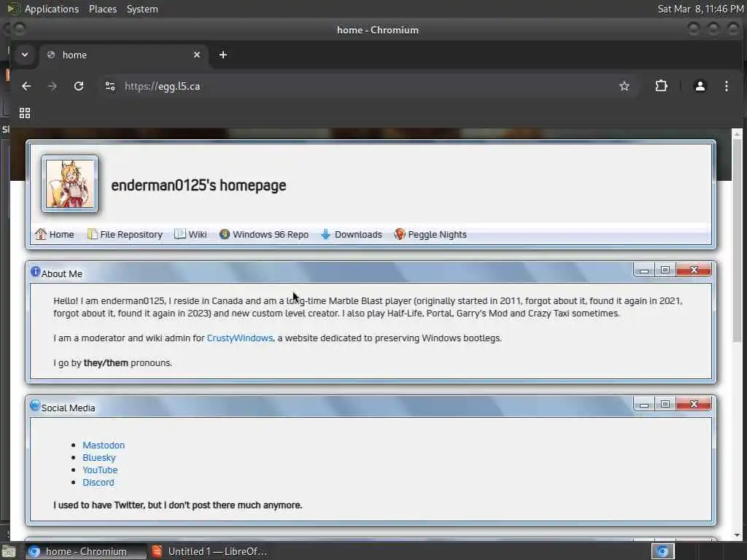Viewport: 747px width, 560px height.
Task: Open a new browser tab
Action: point(223,55)
